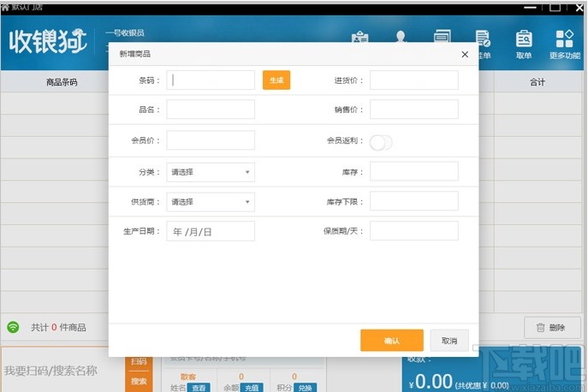Click the 库存 input field
The image size is (588, 392).
coord(414,171)
